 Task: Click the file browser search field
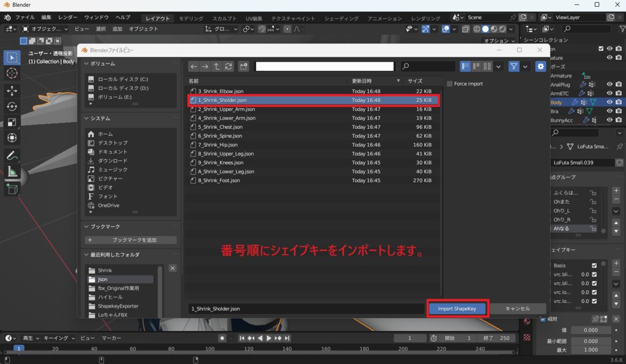[428, 67]
